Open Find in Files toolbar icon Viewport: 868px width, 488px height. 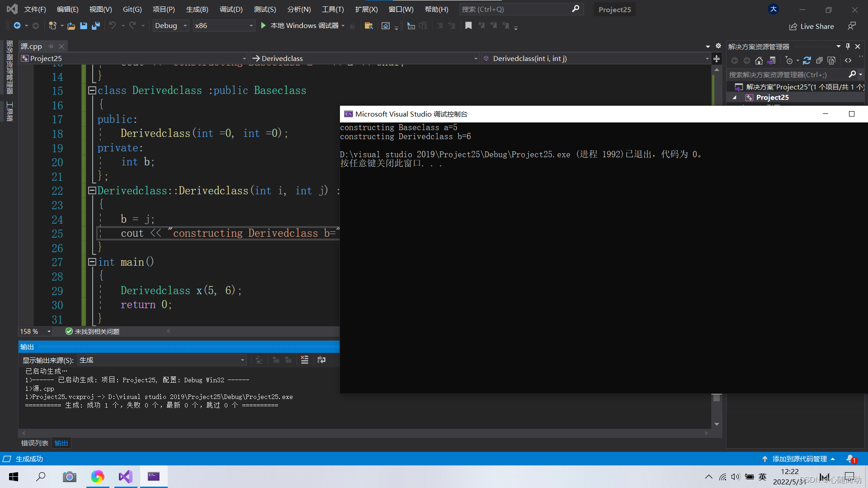(x=369, y=26)
